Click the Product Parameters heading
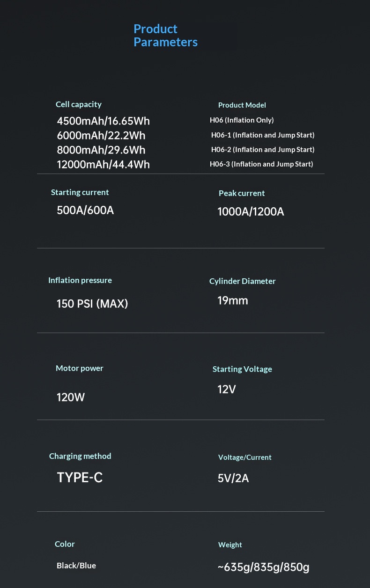Image resolution: width=370 pixels, height=588 pixels. point(165,36)
